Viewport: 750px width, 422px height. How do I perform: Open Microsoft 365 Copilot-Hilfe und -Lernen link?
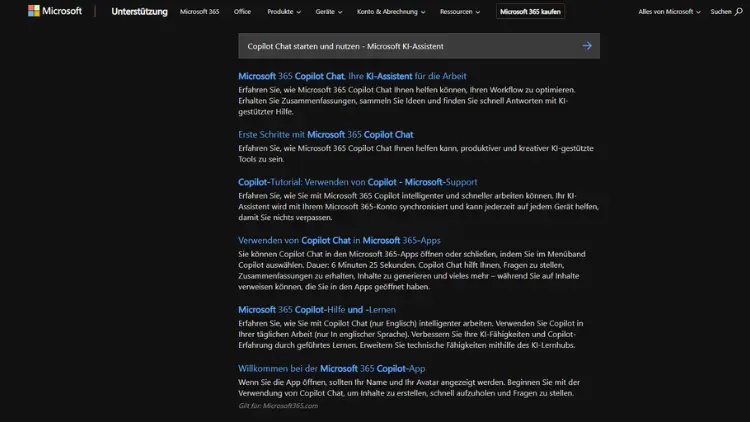317,310
